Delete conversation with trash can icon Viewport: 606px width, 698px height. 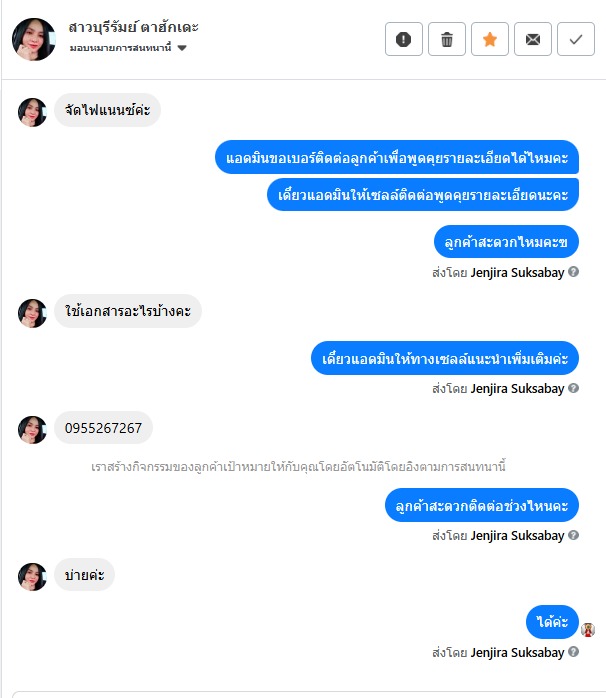pos(447,39)
